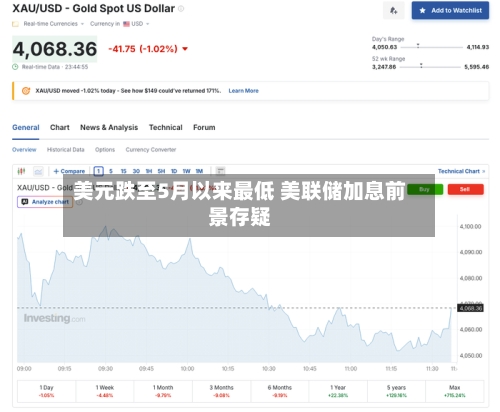
Task: Click the AI icon in Analyze chart
Action: [x=25, y=202]
